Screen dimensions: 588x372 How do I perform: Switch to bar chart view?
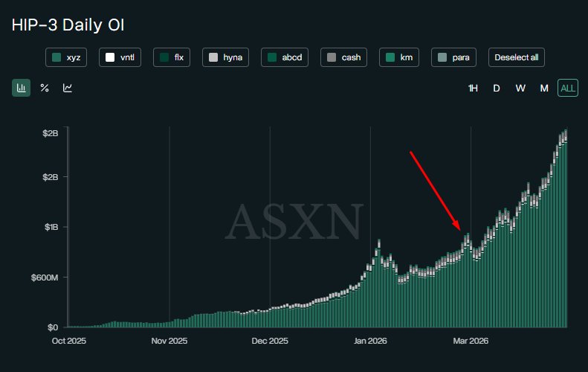point(21,88)
